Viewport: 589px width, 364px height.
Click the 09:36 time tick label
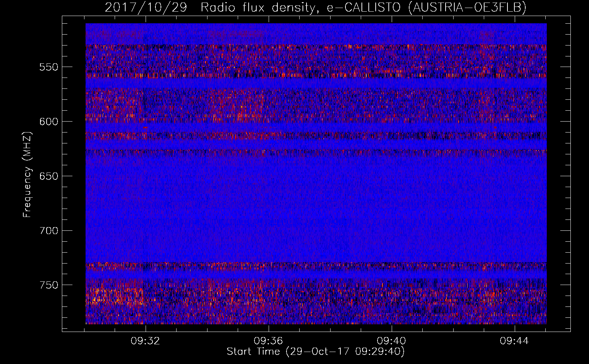pyautogui.click(x=269, y=341)
